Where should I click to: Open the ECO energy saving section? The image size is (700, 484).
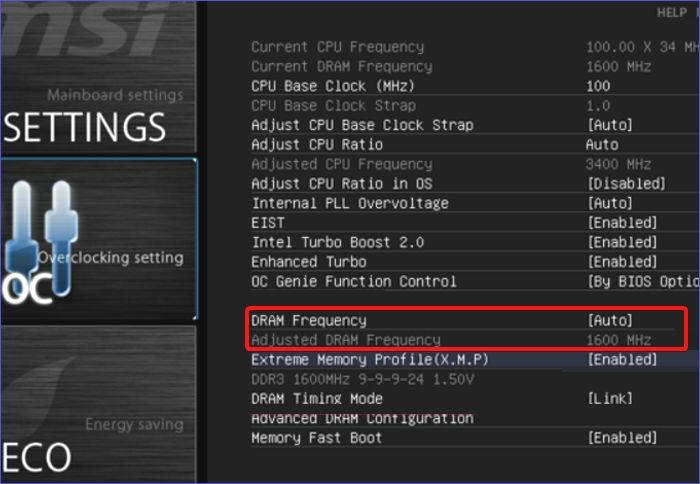click(36, 456)
